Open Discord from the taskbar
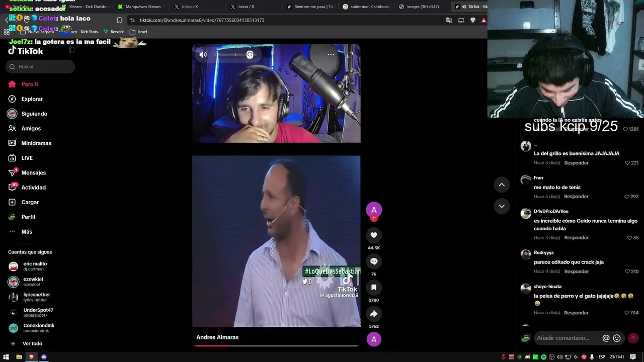Screen dimensions: 644x362 [44, 357]
